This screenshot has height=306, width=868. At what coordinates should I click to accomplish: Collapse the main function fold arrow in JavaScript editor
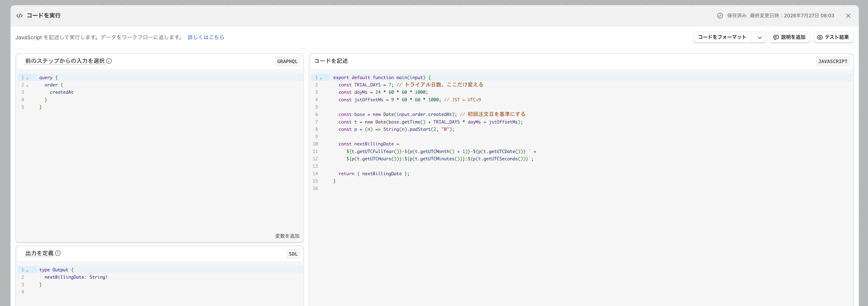pos(321,78)
